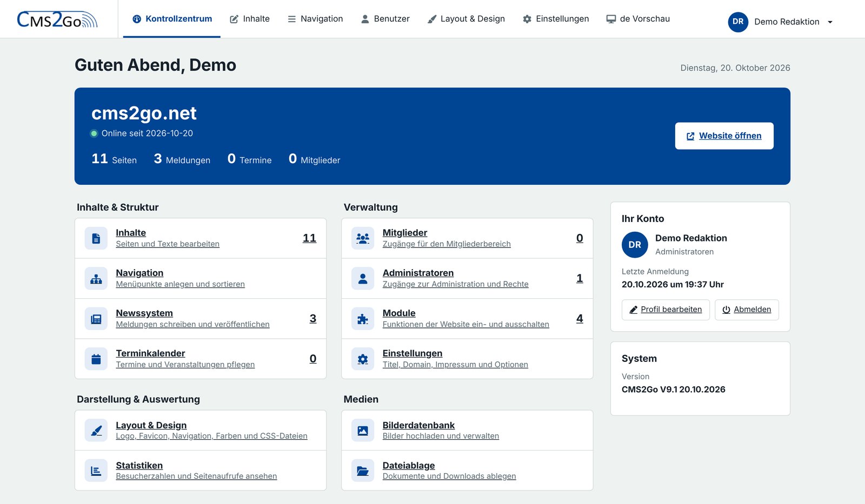Viewport: 865px width, 504px height.
Task: Click the Mitglieder group icon
Action: pyautogui.click(x=363, y=238)
